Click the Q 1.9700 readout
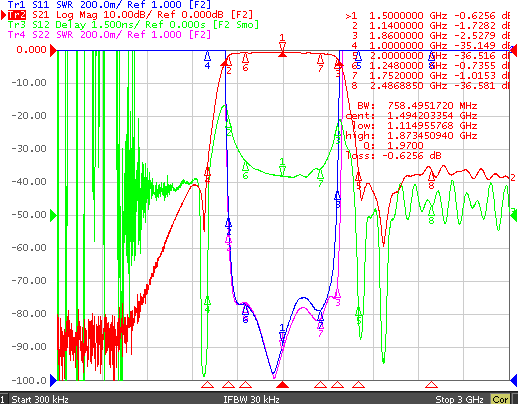The height and width of the screenshot is (404, 518). [x=393, y=146]
